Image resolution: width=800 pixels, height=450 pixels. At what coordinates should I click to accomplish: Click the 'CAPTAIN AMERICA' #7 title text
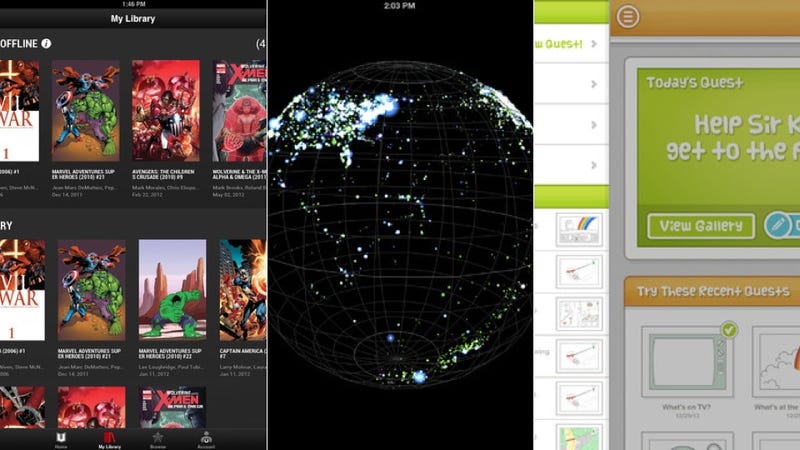pos(242,354)
